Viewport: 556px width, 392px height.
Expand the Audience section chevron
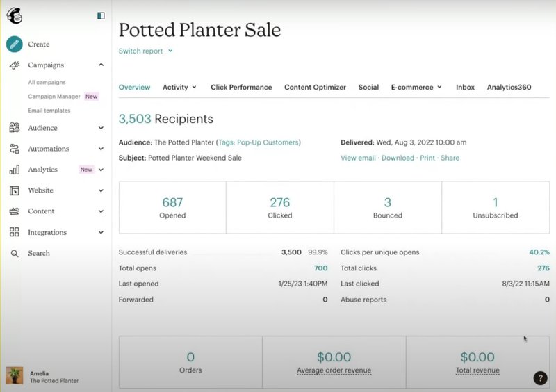tap(101, 128)
